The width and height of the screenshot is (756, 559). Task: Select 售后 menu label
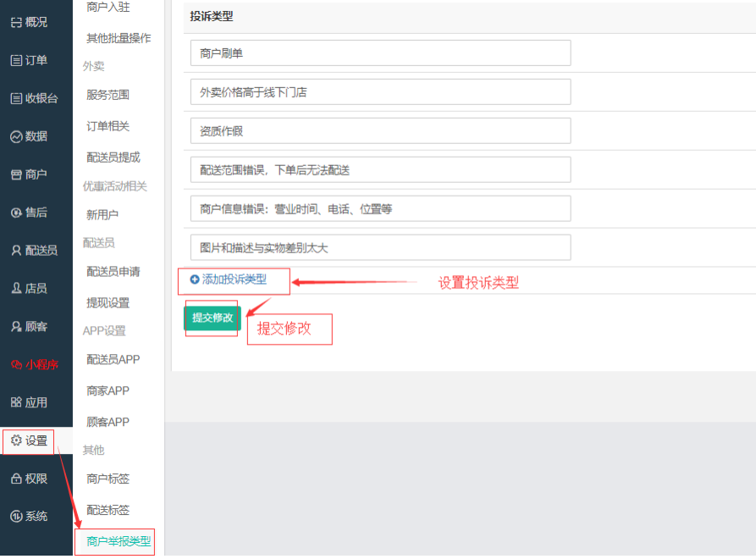36,213
